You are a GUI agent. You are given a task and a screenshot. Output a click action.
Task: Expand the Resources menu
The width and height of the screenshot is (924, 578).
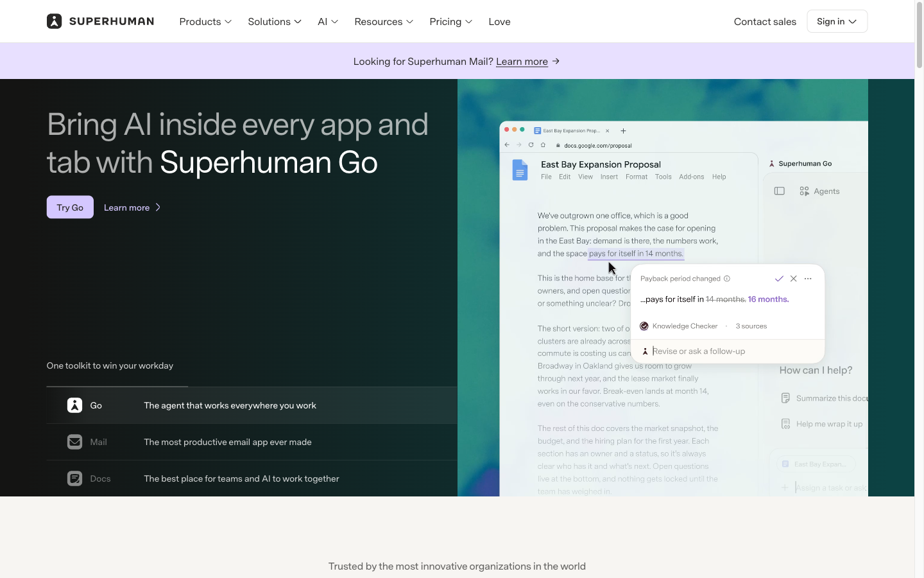(x=384, y=22)
